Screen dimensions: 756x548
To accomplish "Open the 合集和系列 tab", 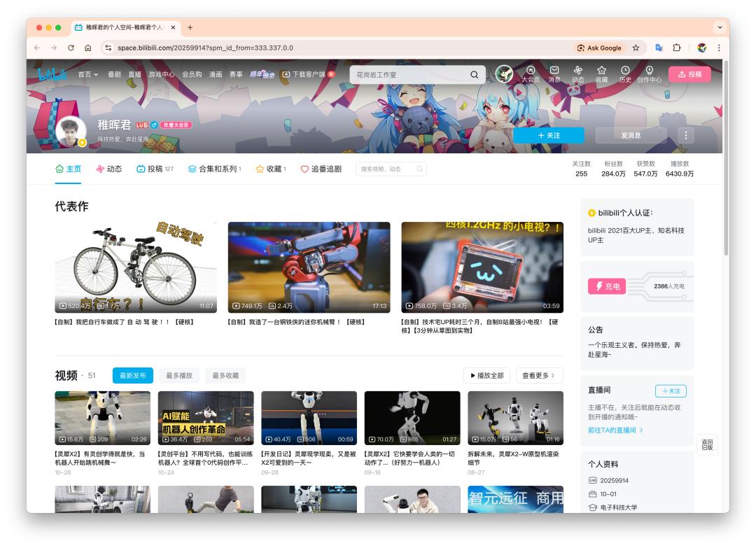I will coord(215,169).
